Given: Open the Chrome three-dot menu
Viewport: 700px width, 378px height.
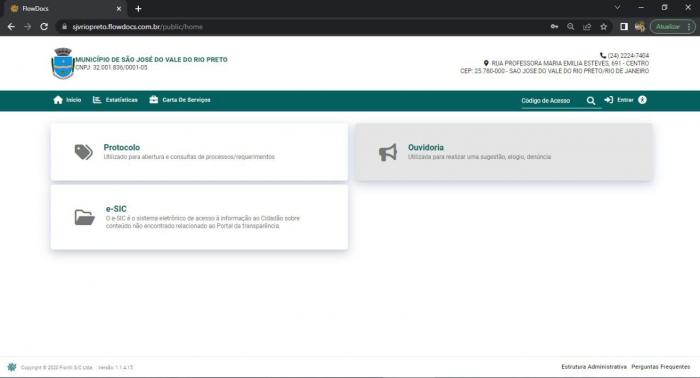Looking at the screenshot, I should [689, 27].
